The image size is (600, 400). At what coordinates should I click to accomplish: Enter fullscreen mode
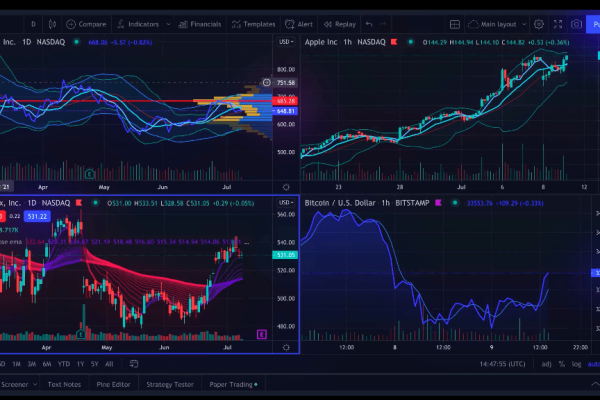(x=559, y=23)
